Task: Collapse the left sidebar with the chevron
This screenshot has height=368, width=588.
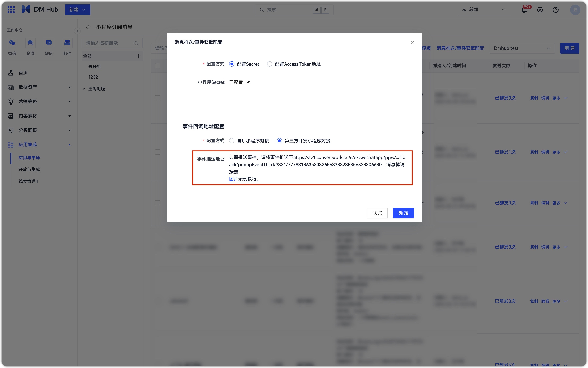Action: coord(77,31)
